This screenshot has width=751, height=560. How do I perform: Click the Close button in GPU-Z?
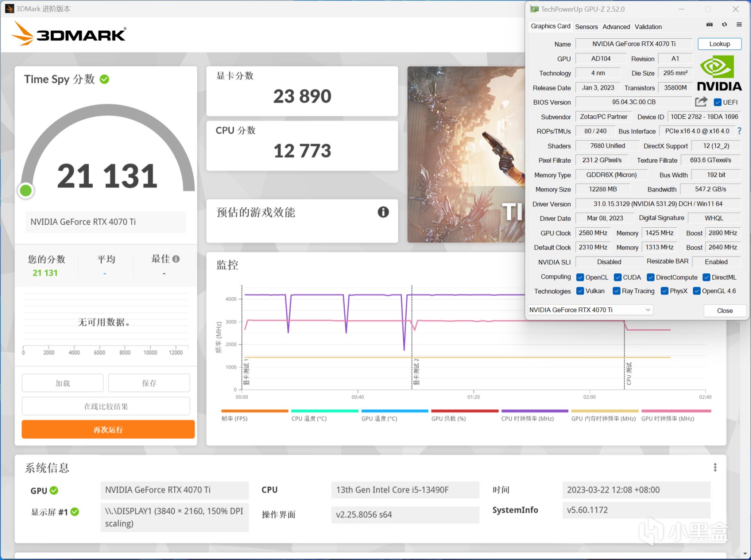(x=725, y=310)
